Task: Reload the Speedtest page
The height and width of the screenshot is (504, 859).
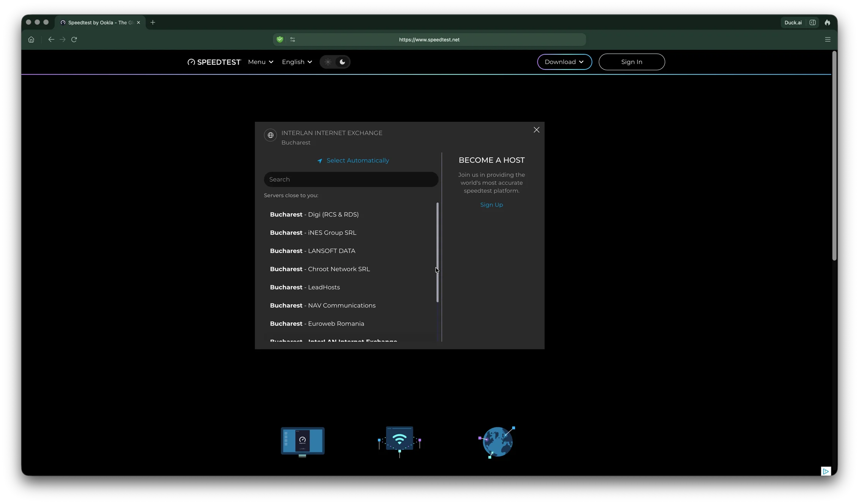Action: tap(74, 39)
